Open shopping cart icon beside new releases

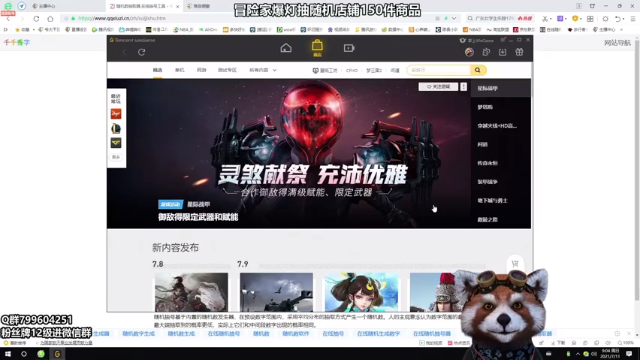coord(515,264)
